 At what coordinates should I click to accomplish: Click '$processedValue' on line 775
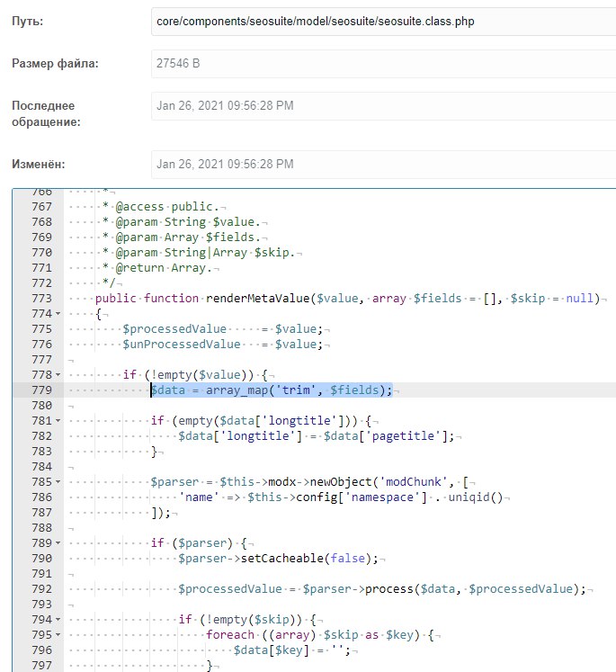pyautogui.click(x=174, y=329)
